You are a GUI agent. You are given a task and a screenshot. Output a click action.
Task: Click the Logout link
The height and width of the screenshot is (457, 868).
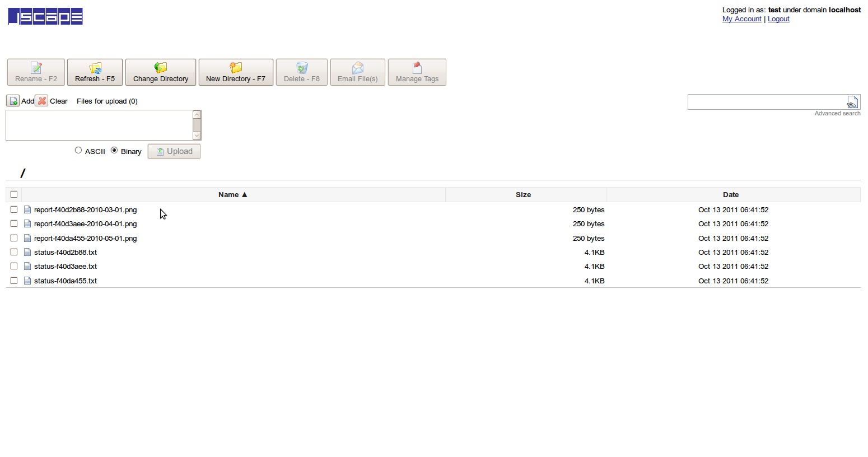pos(778,18)
